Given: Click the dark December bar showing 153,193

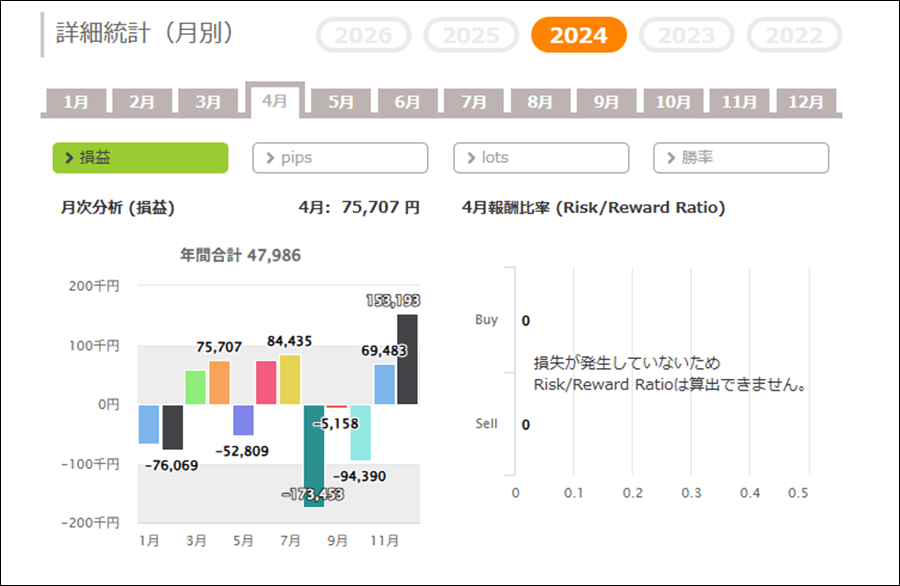Looking at the screenshot, I should click(407, 360).
